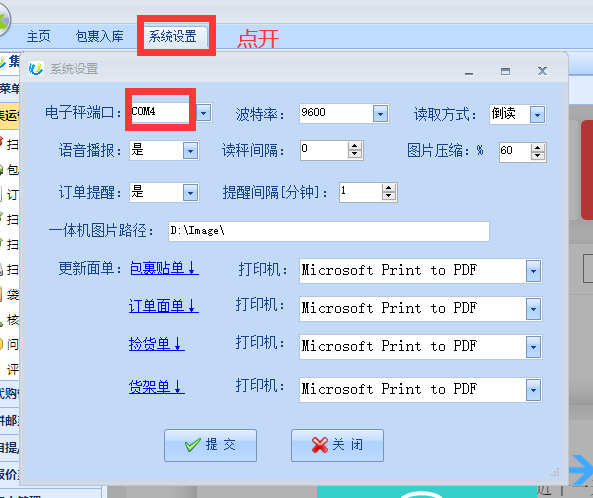Click the 一体机图片路径 input field
593x498 pixels.
pos(329,231)
